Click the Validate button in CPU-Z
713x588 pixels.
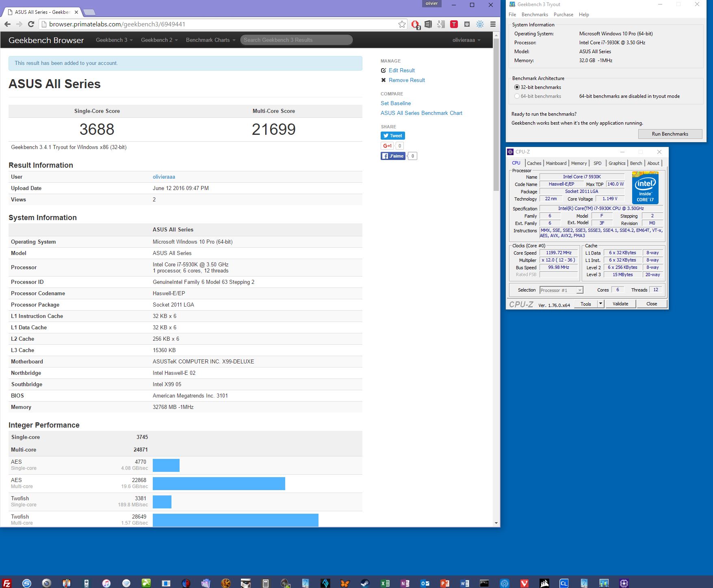click(620, 304)
